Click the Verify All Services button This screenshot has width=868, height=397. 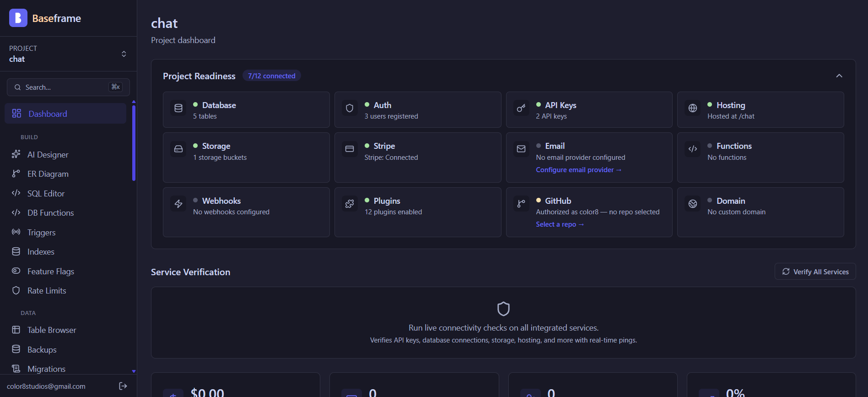pos(815,272)
